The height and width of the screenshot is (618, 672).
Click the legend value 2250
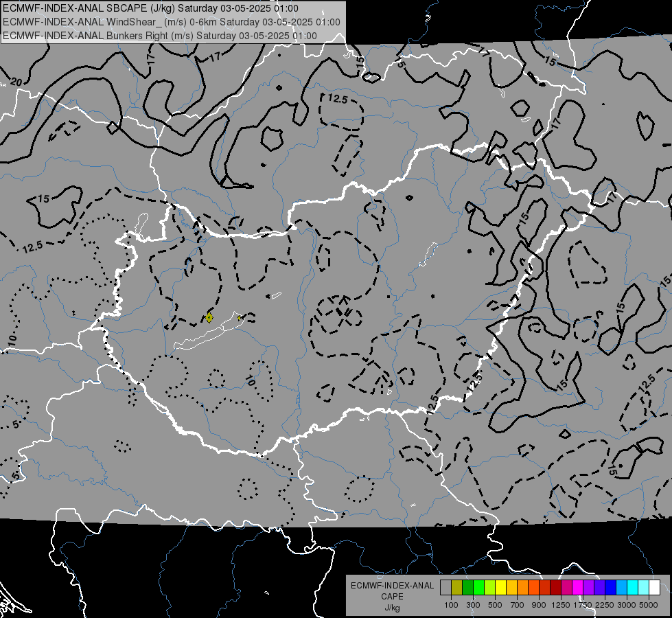605,605
